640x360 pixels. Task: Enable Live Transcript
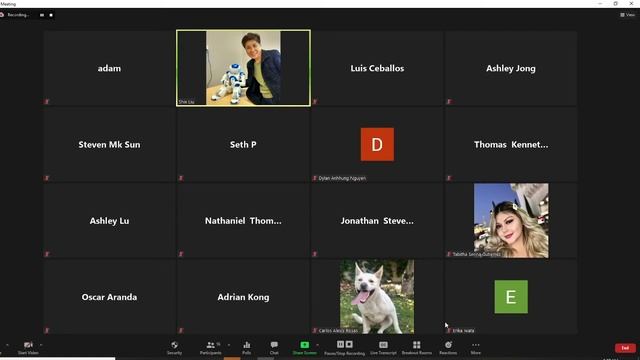click(383, 348)
